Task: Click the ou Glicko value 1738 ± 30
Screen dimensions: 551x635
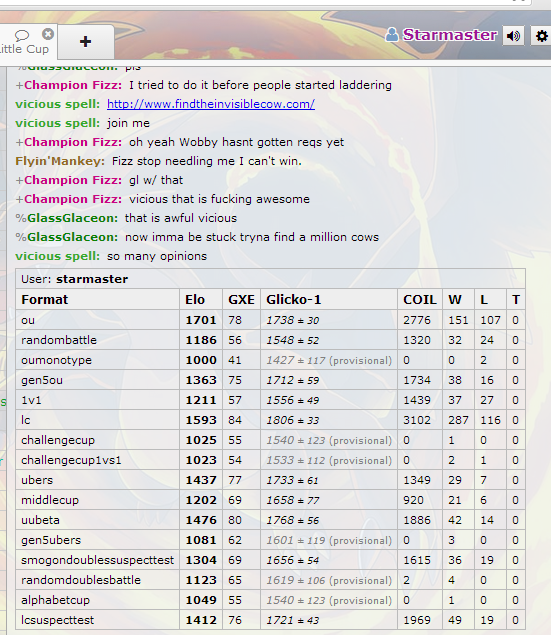Action: (x=293, y=320)
